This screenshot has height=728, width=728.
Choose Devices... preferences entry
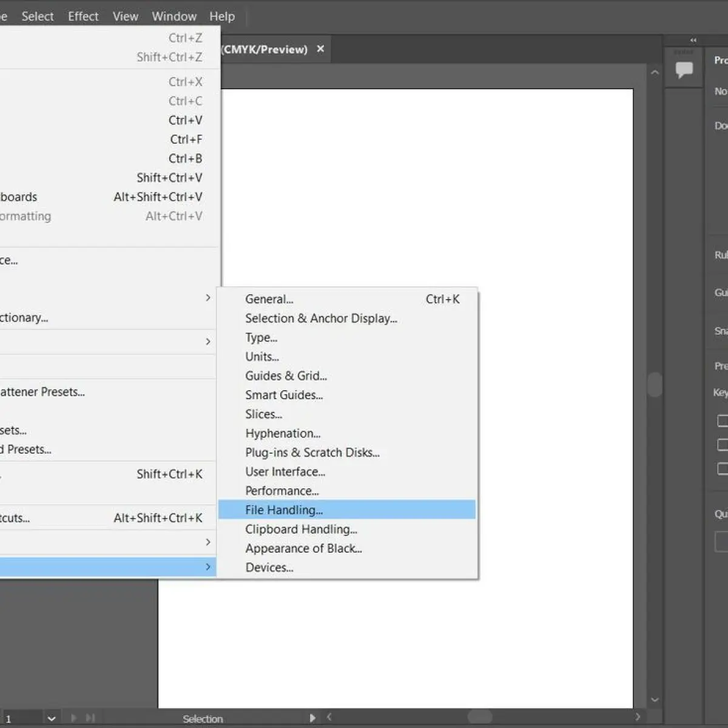347,568
